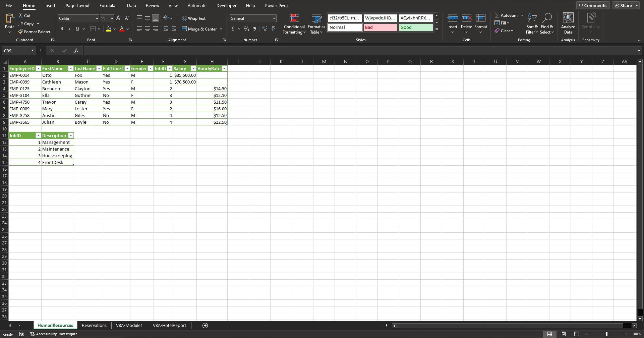
Task: Open the Number Format combo box
Action: click(253, 18)
